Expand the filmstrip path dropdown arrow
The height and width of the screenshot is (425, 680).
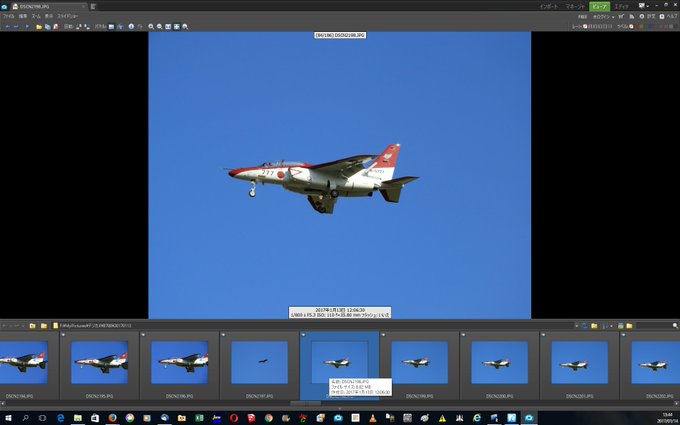click(x=576, y=326)
